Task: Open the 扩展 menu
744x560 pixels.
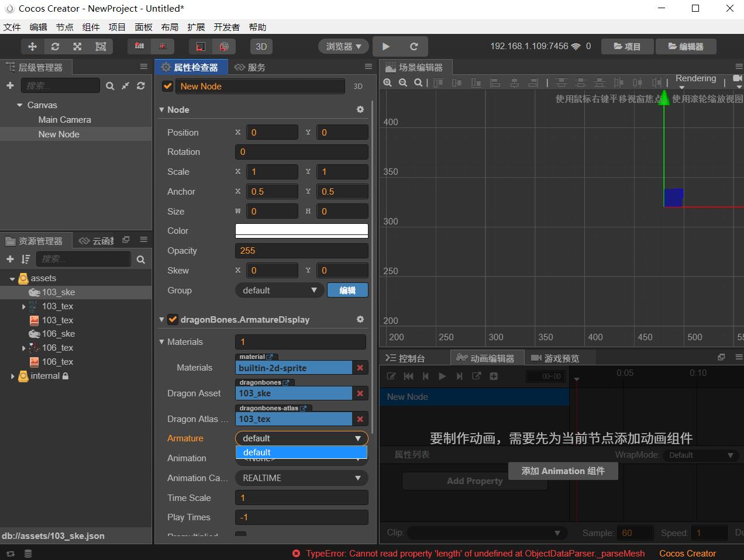Action: [x=196, y=27]
